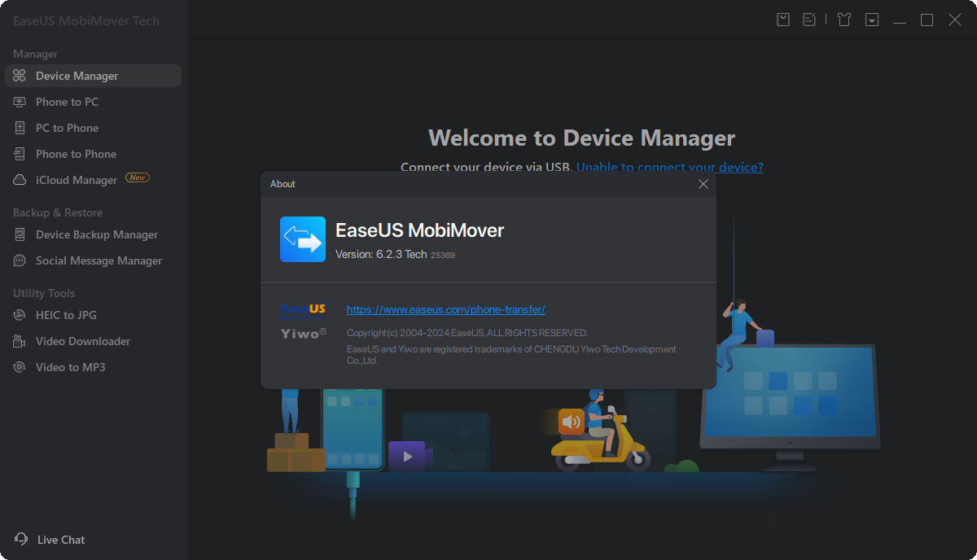
Task: Click 'Unable to connect your device?' link
Action: tap(669, 168)
